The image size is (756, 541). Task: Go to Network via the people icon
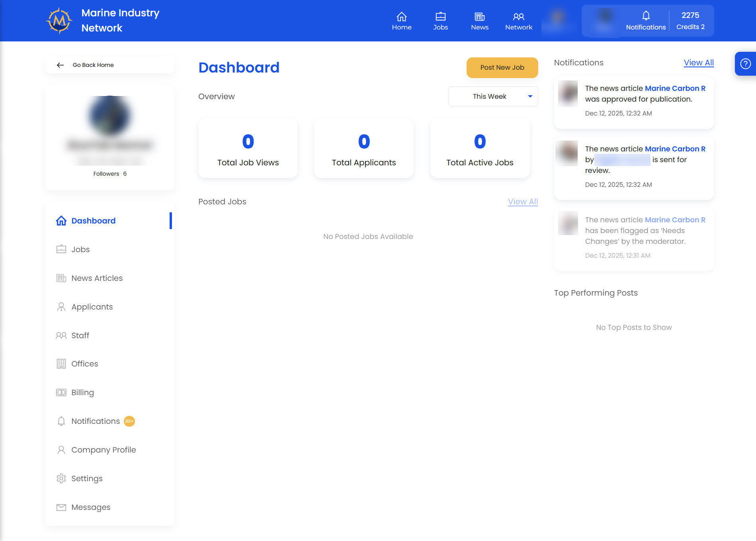518,17
